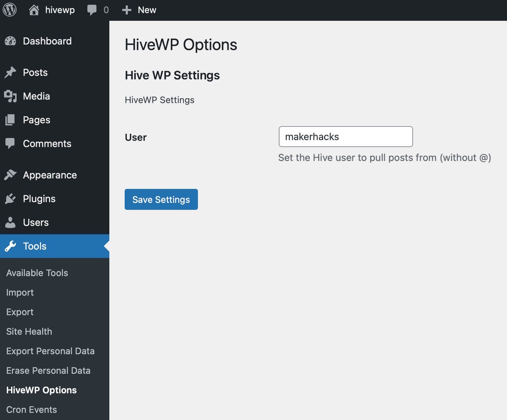The image size is (507, 420).
Task: Select HiveWP Options submenu item
Action: pyautogui.click(x=42, y=390)
